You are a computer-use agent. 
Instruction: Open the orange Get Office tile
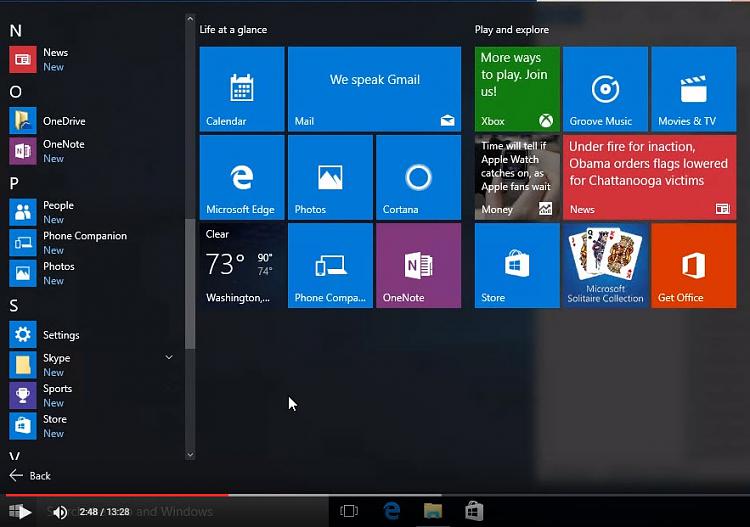pos(694,265)
